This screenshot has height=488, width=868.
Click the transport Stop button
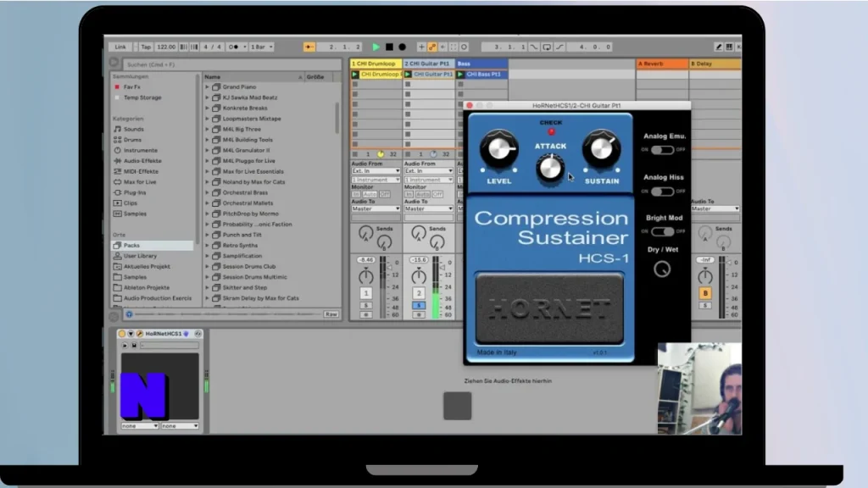389,47
